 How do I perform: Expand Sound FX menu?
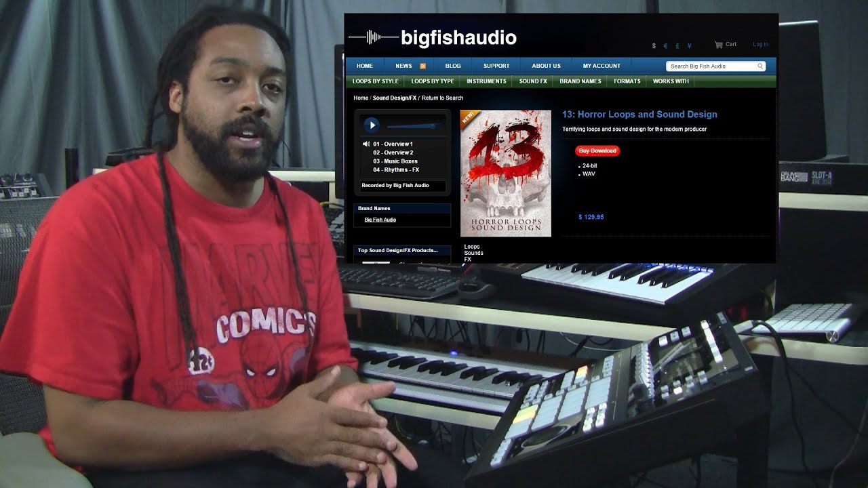click(533, 81)
